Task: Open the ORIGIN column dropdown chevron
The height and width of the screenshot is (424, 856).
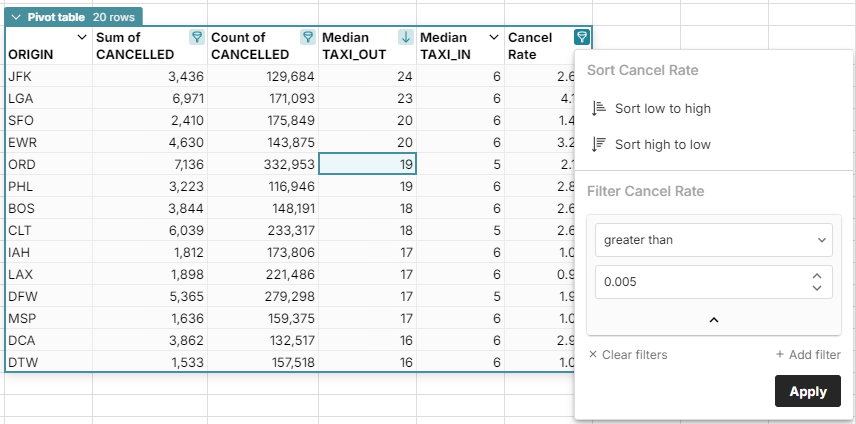Action: [82, 37]
